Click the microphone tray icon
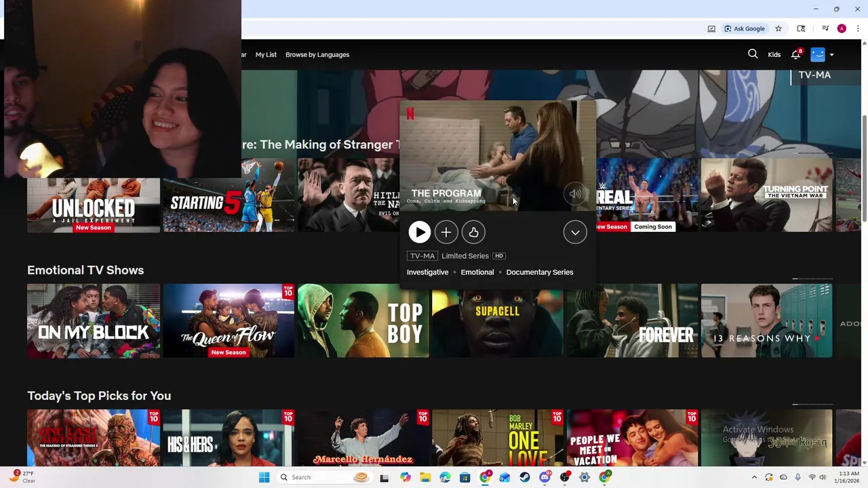 797,477
